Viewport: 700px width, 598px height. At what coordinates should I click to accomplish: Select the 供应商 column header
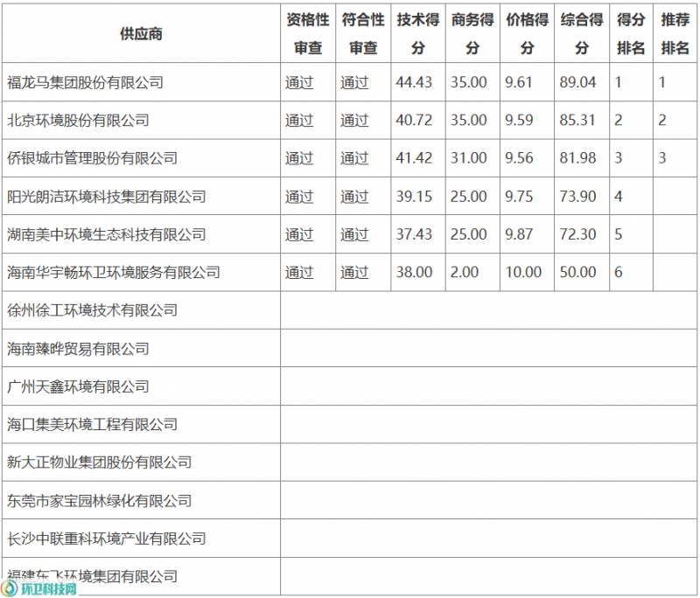click(141, 34)
